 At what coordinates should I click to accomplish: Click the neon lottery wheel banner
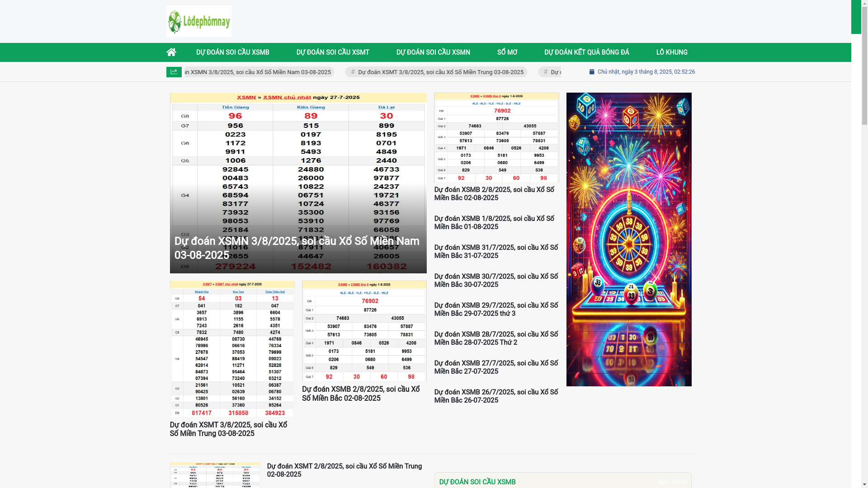629,239
